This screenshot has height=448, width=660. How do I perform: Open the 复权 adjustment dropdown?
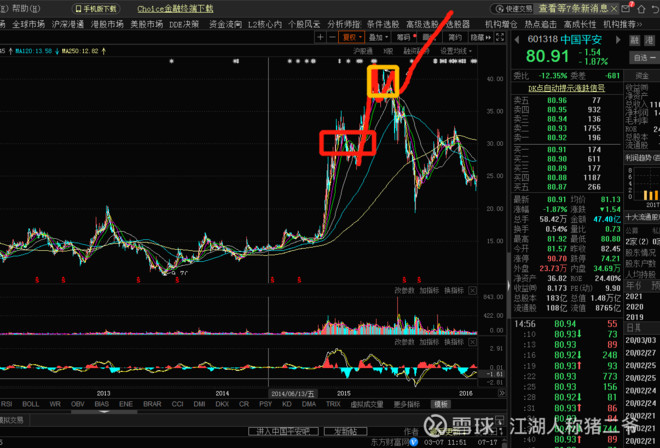(x=352, y=37)
